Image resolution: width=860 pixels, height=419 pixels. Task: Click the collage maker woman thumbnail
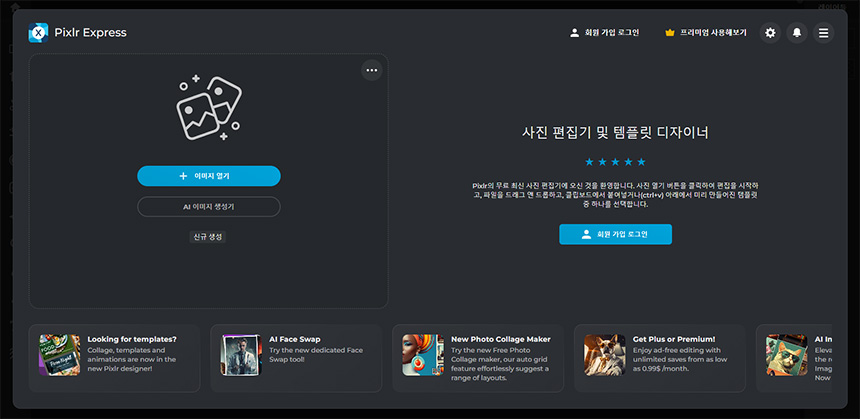pyautogui.click(x=423, y=355)
